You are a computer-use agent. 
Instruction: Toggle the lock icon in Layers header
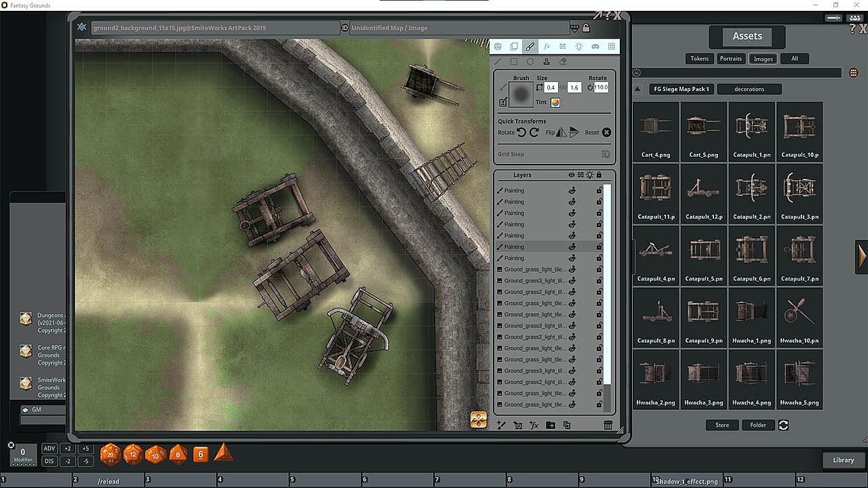tap(599, 175)
